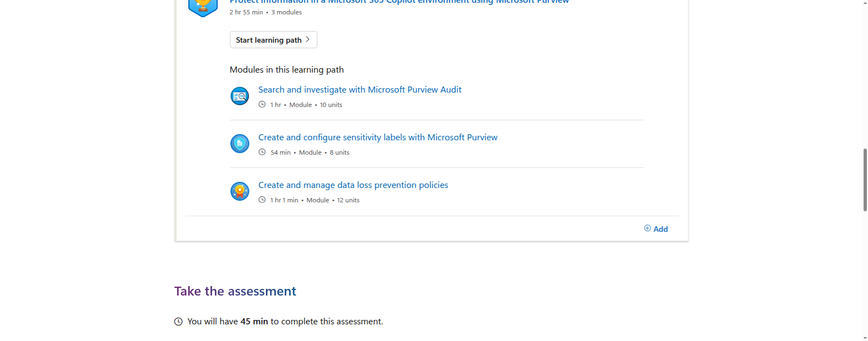Click the clock icon beside 1 hr 1 min
Image resolution: width=868 pixels, height=341 pixels.
263,200
